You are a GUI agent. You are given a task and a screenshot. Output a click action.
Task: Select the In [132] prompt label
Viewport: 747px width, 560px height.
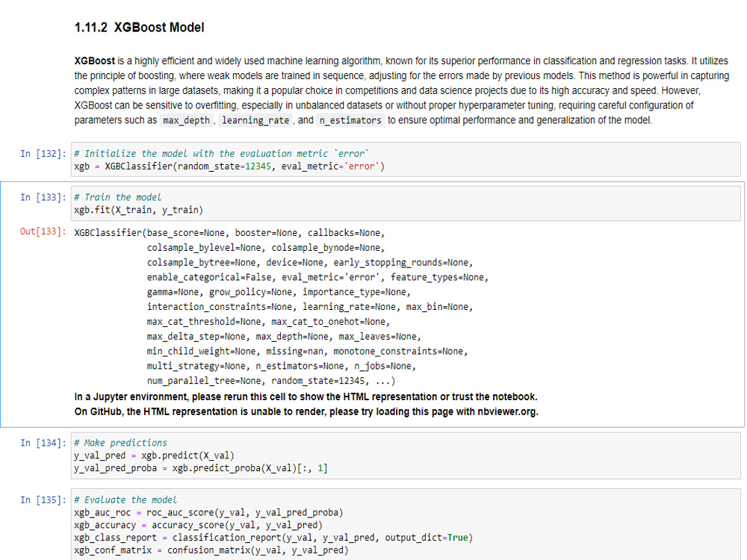(x=43, y=153)
